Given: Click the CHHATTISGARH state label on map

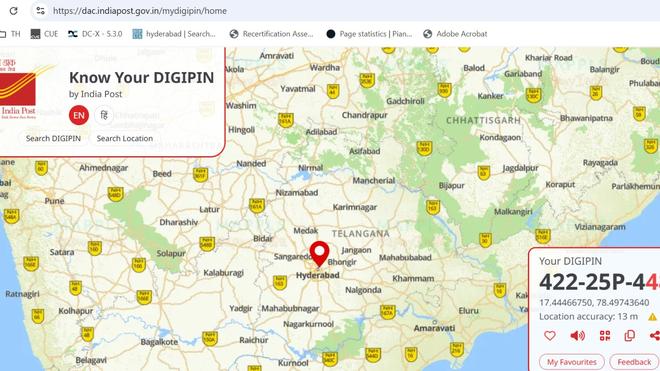Looking at the screenshot, I should click(x=483, y=120).
